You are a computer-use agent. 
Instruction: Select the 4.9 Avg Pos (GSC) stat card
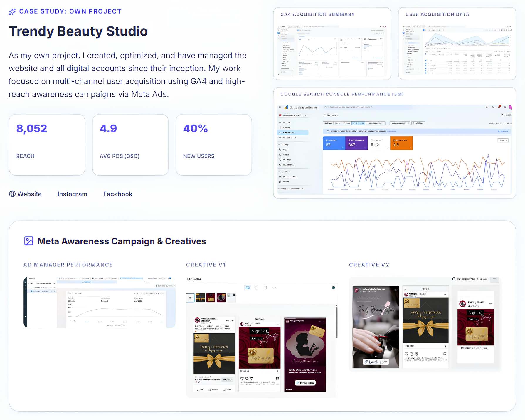(130, 145)
